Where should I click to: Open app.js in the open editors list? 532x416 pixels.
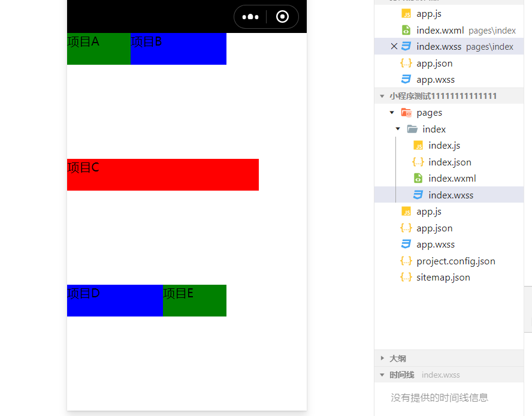coord(449,14)
